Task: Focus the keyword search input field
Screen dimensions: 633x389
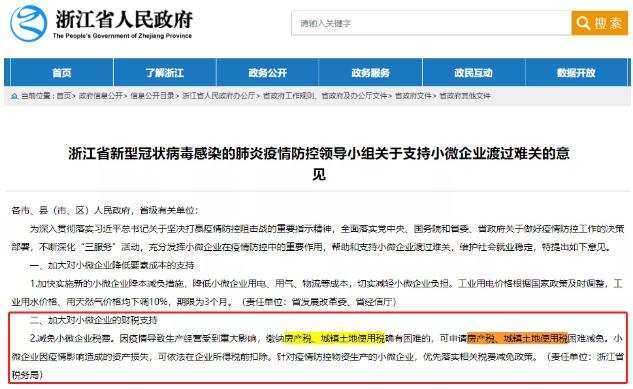Action: [x=431, y=23]
